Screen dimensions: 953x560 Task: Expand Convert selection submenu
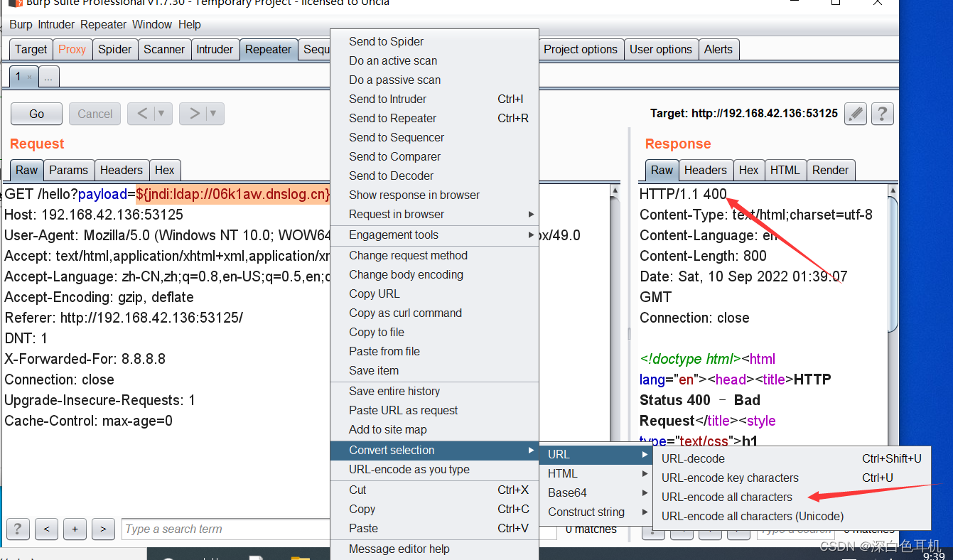(x=435, y=450)
